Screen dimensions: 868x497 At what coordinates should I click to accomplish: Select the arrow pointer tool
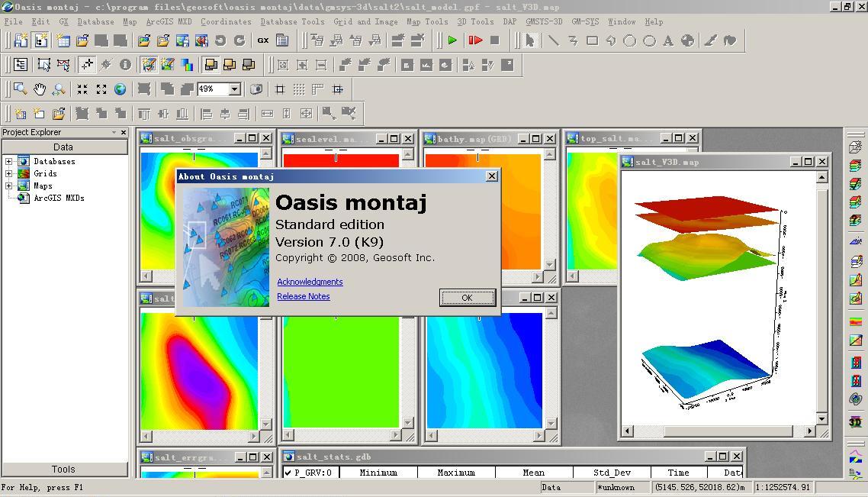(x=530, y=40)
